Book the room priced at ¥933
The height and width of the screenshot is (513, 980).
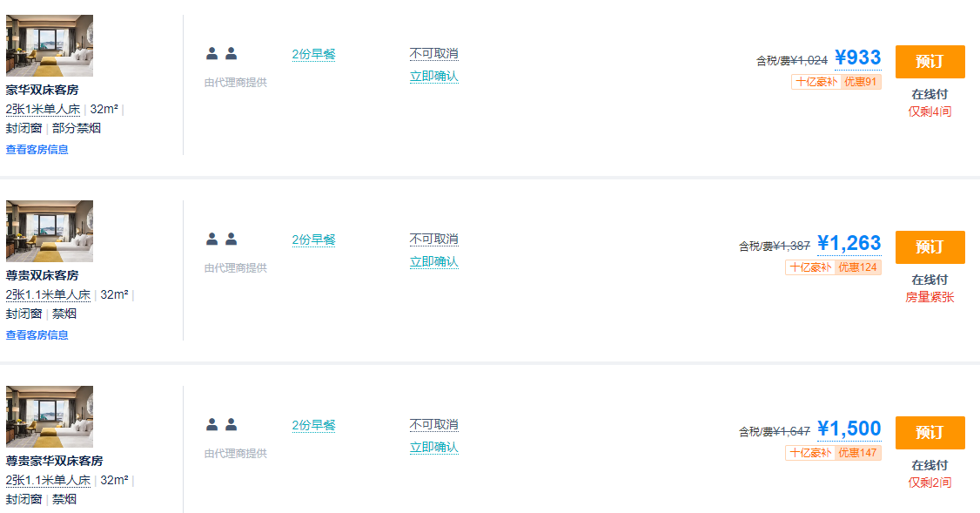(x=930, y=62)
